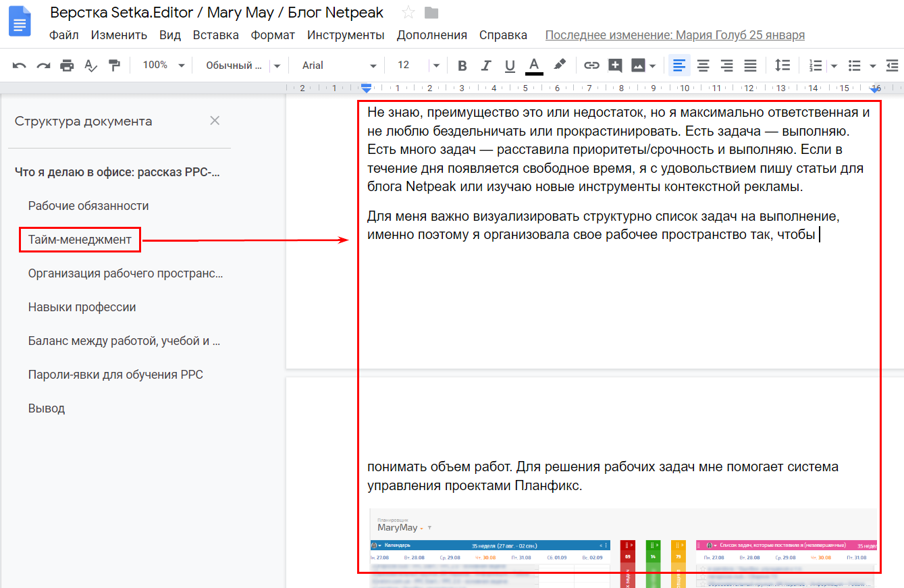Insert a link using the chain icon
The height and width of the screenshot is (588, 904).
[591, 65]
